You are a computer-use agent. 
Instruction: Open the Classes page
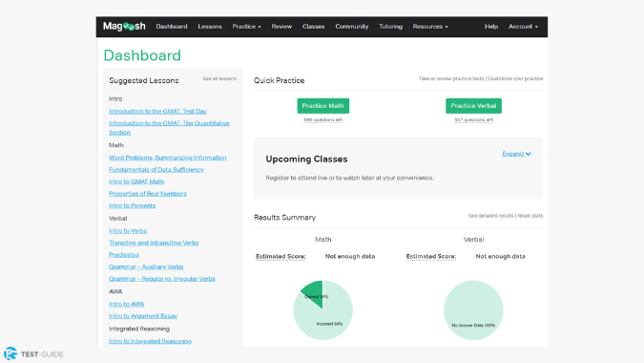click(x=313, y=27)
